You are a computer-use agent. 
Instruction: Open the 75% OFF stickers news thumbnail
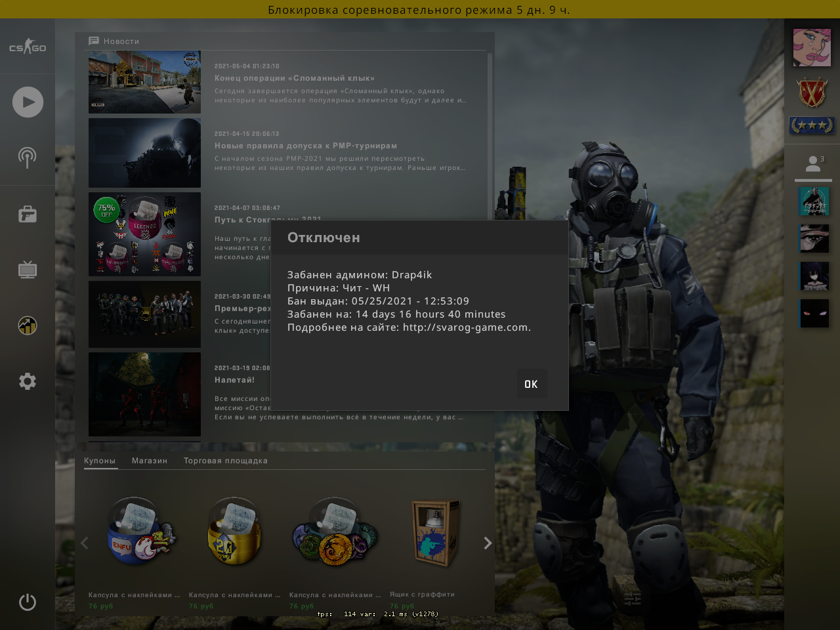pyautogui.click(x=145, y=234)
